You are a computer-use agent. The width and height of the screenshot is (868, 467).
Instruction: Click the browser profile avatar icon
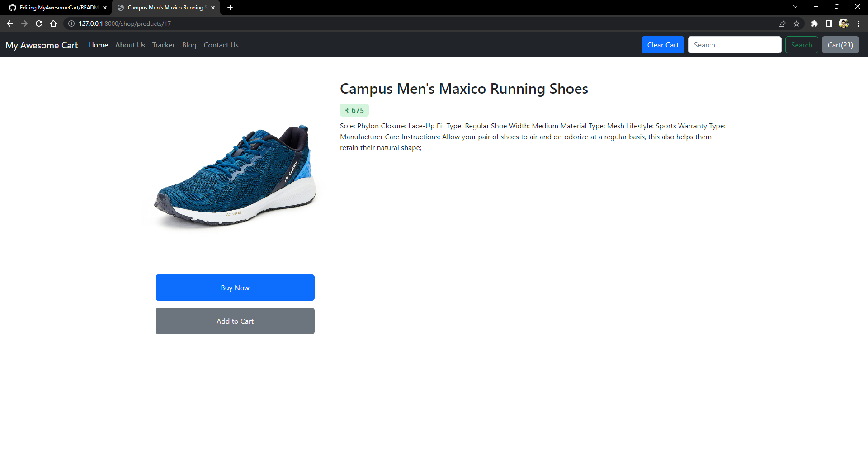click(x=844, y=24)
